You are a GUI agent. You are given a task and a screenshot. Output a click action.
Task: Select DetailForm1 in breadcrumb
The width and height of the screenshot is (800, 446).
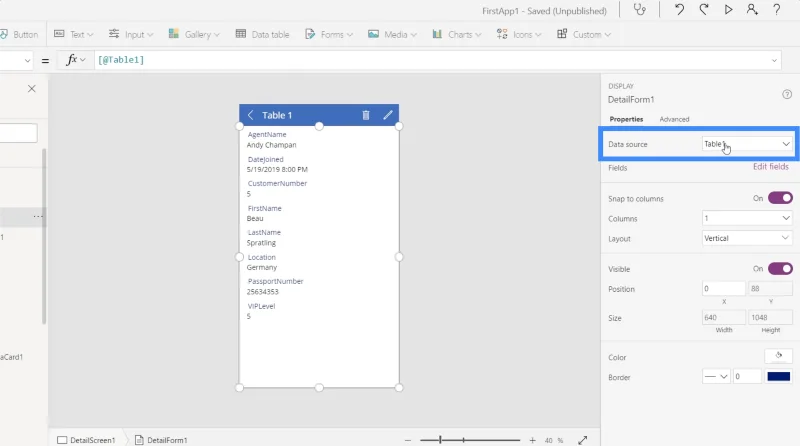tap(161, 440)
